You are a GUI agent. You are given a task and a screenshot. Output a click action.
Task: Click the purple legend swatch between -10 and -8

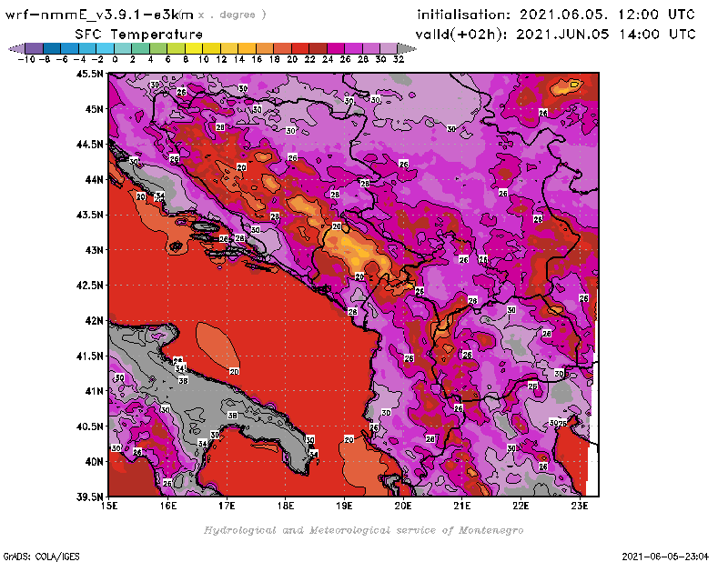coord(34,48)
